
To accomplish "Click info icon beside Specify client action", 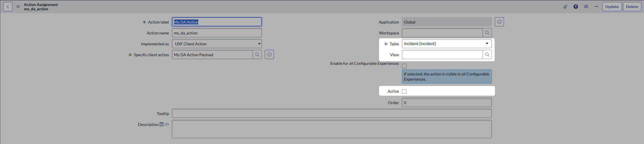I will [x=269, y=55].
